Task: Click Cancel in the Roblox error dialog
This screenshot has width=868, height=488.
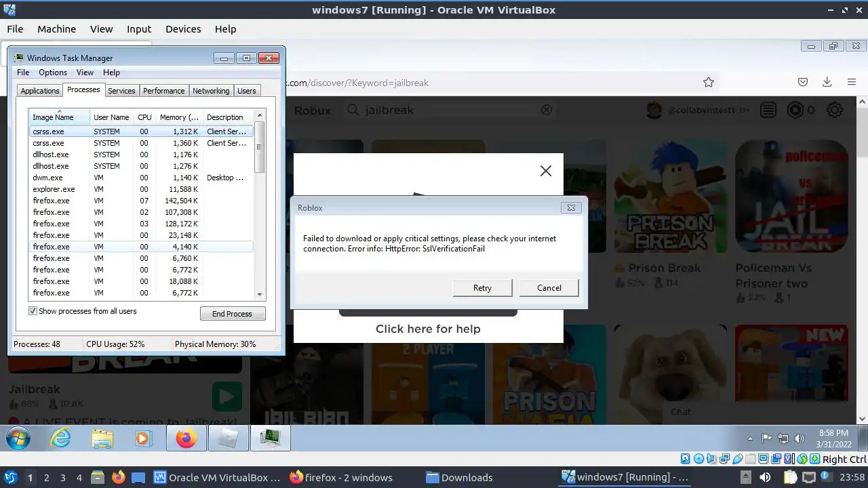Action: 549,287
